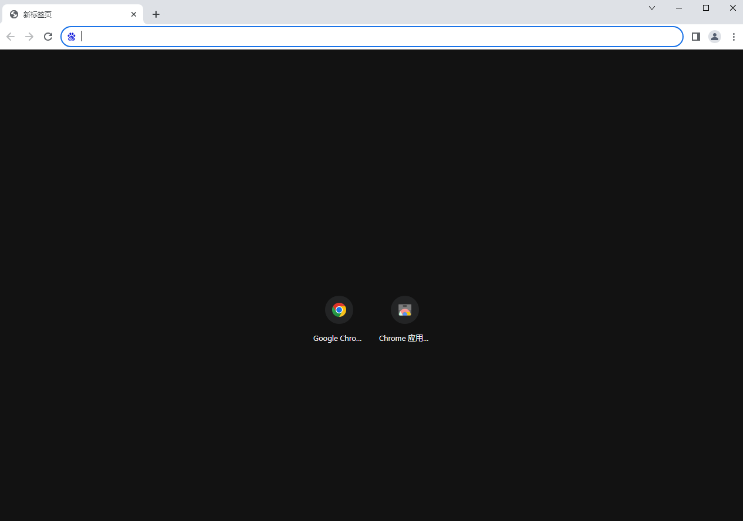Click the Google Chro... shortcut label
Viewport: 743px width, 521px height.
tap(337, 338)
